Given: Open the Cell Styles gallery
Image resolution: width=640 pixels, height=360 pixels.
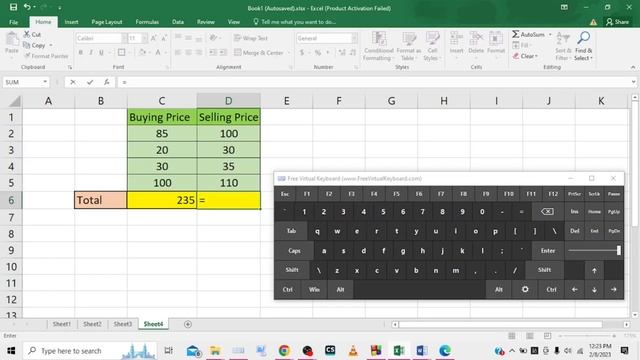Looking at the screenshot, I should [431, 46].
